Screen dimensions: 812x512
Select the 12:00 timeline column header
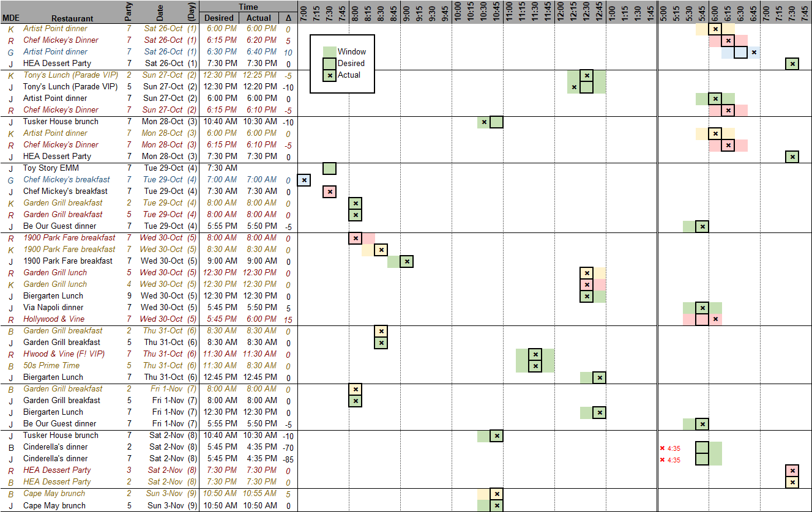(561, 12)
